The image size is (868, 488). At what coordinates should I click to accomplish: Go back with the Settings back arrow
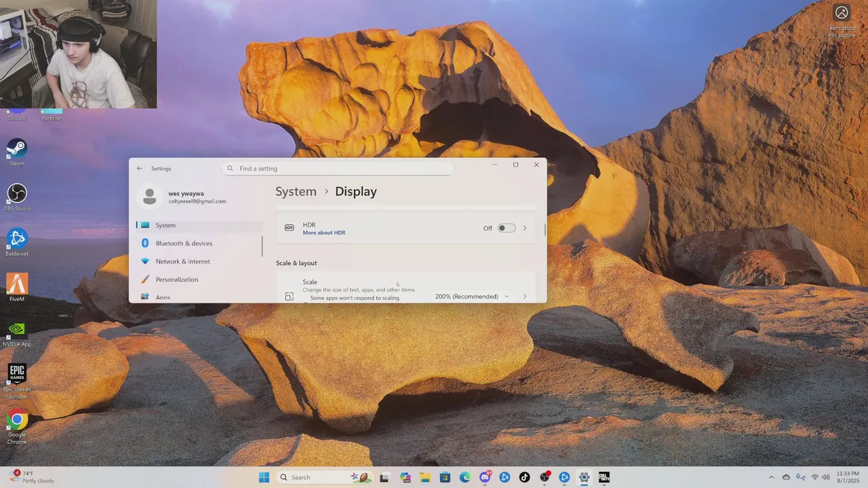point(140,169)
